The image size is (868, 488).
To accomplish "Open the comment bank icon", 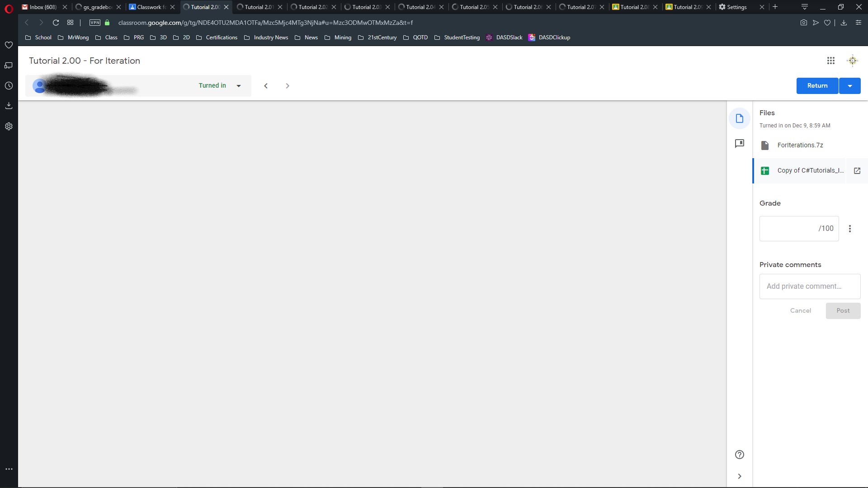I will click(740, 144).
